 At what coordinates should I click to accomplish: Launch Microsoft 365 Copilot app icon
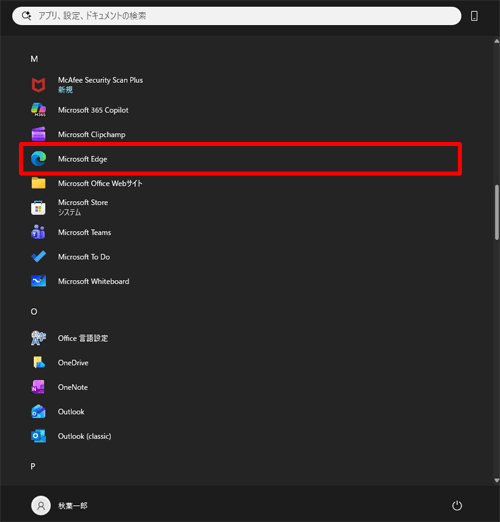coord(38,110)
